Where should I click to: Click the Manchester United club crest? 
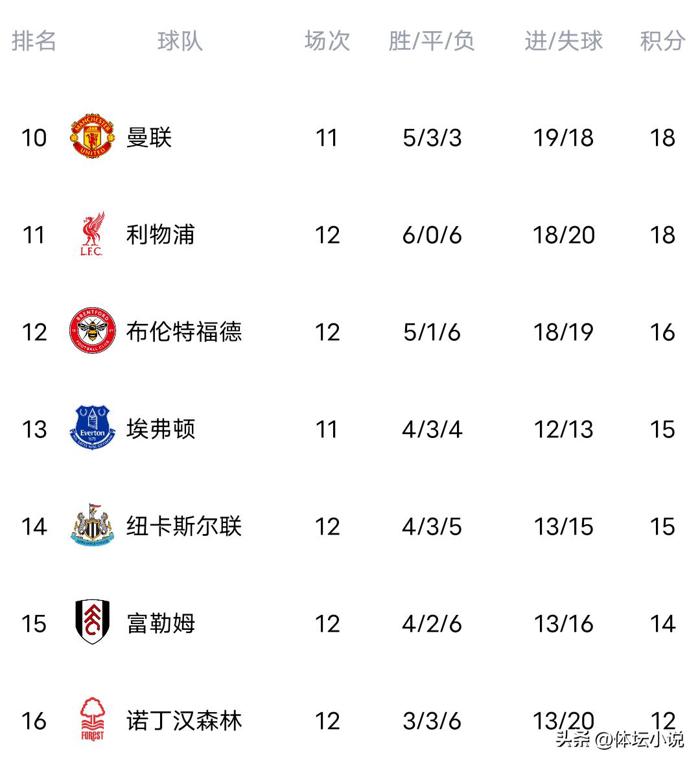(x=92, y=137)
